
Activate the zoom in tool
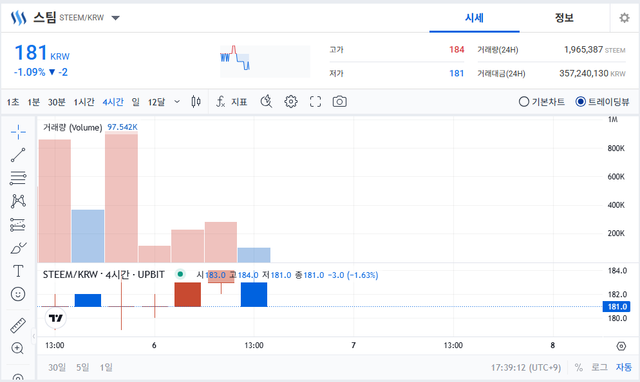click(x=18, y=348)
